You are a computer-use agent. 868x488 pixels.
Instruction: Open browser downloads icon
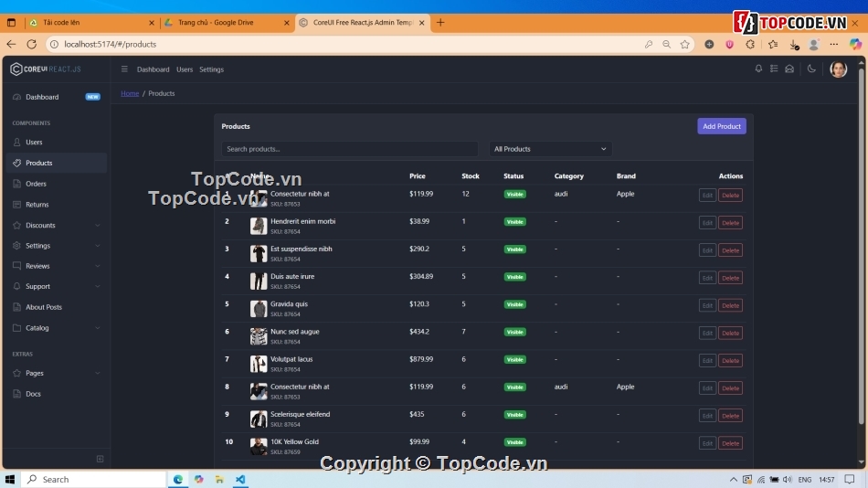(x=794, y=44)
